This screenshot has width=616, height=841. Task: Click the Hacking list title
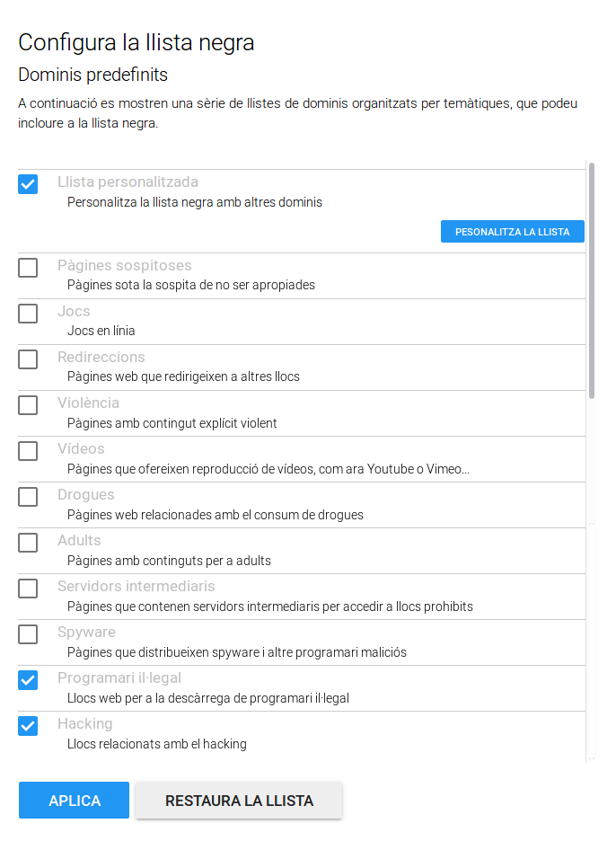point(85,724)
